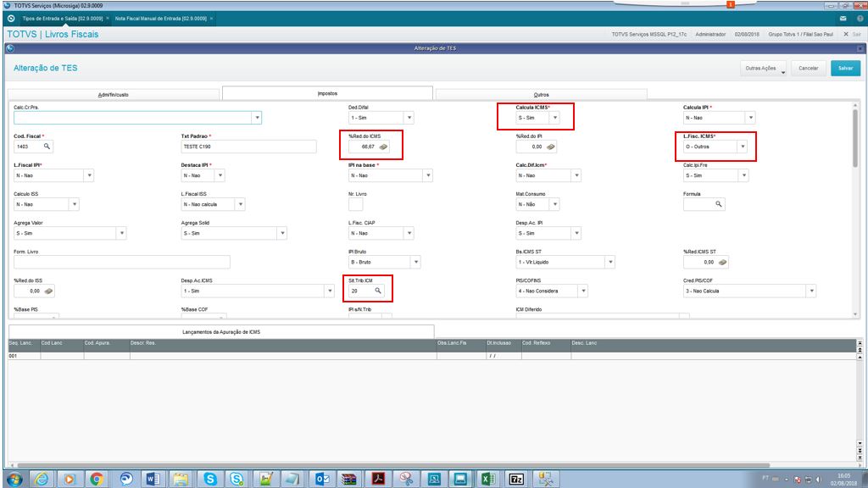Open calculator icon for %Red.do ICMS
The image size is (868, 488).
(x=383, y=147)
